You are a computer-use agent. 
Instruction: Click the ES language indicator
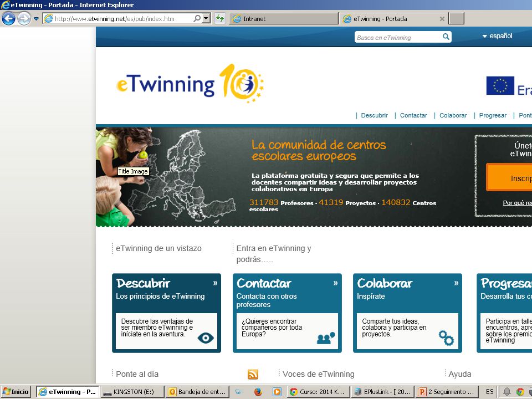489,392
